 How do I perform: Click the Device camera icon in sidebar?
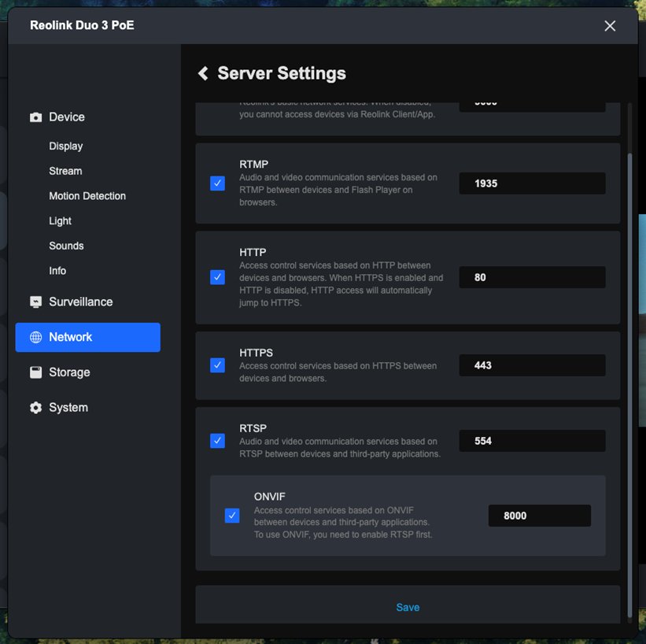click(36, 117)
